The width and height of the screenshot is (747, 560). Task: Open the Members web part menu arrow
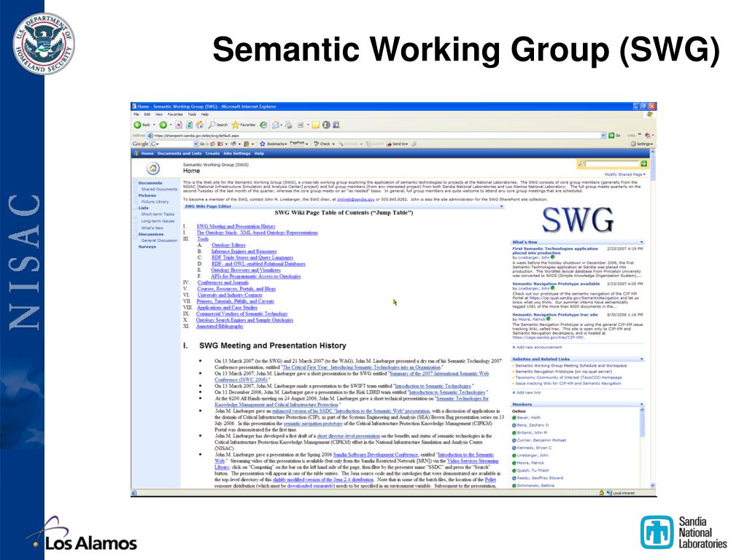(x=642, y=404)
